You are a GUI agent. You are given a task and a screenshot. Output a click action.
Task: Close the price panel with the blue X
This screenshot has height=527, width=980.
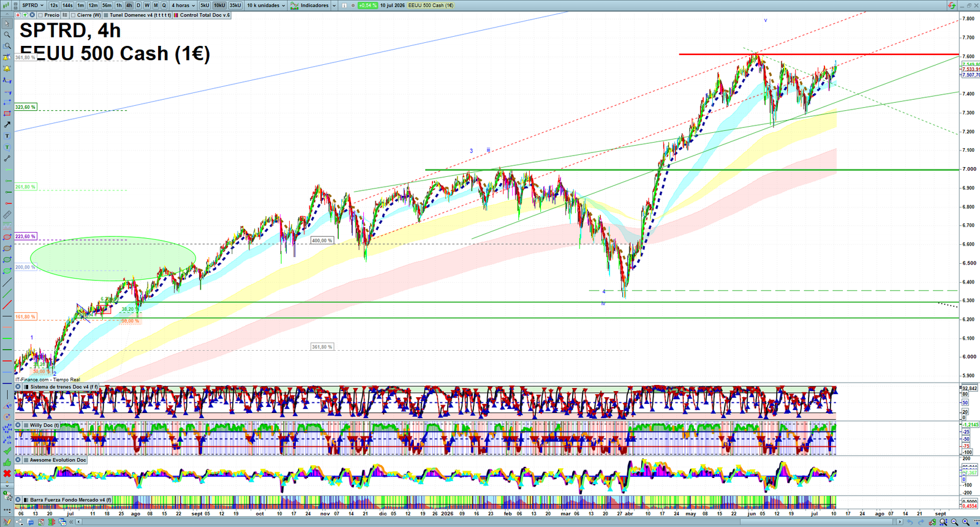tap(32, 15)
